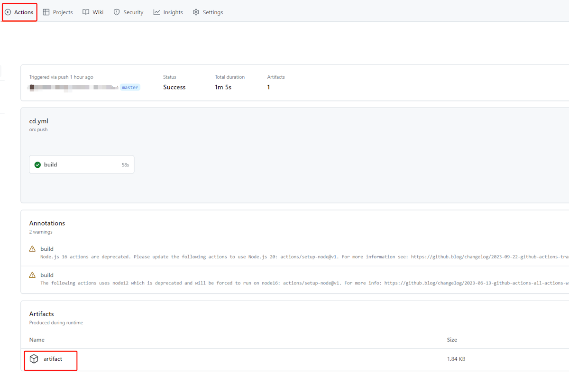Screen dimensions: 569x392
Task: Click the Settings gear icon
Action: pyautogui.click(x=196, y=12)
